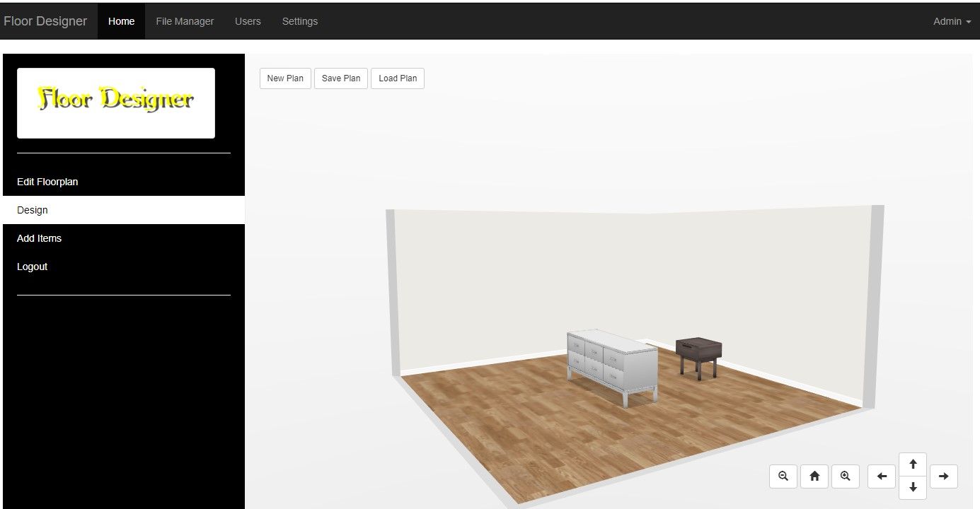This screenshot has height=509, width=980.
Task: Open the File Manager tab
Action: point(185,21)
